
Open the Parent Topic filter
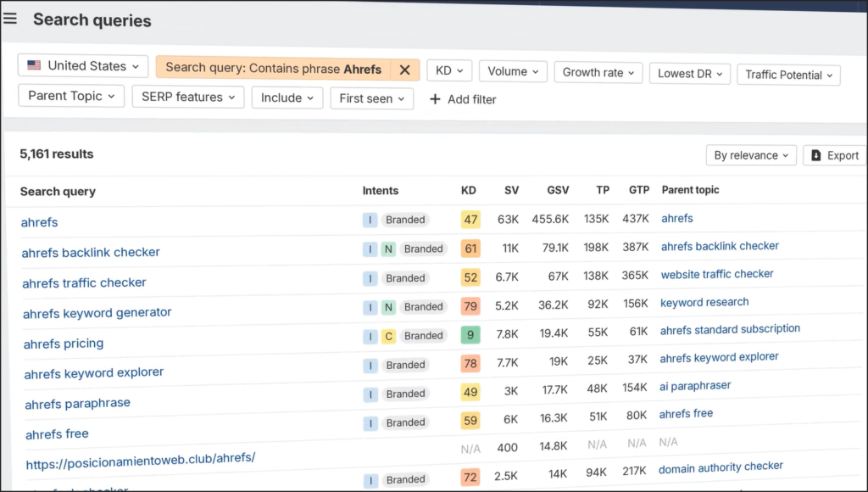[x=71, y=96]
